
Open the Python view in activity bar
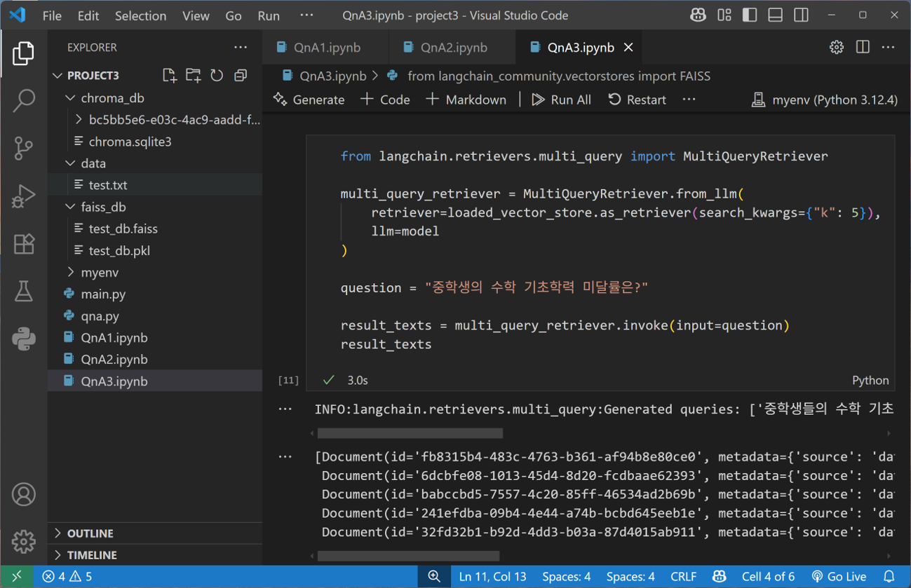(x=23, y=339)
